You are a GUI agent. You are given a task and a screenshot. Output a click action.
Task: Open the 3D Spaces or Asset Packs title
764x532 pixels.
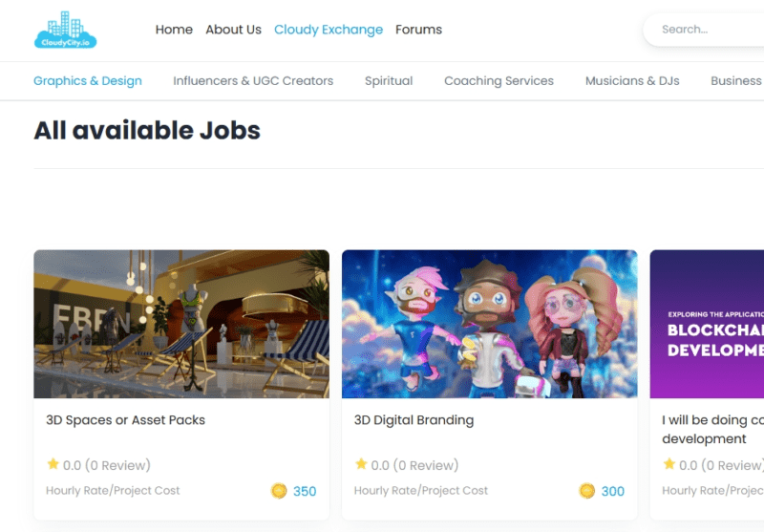pyautogui.click(x=125, y=420)
